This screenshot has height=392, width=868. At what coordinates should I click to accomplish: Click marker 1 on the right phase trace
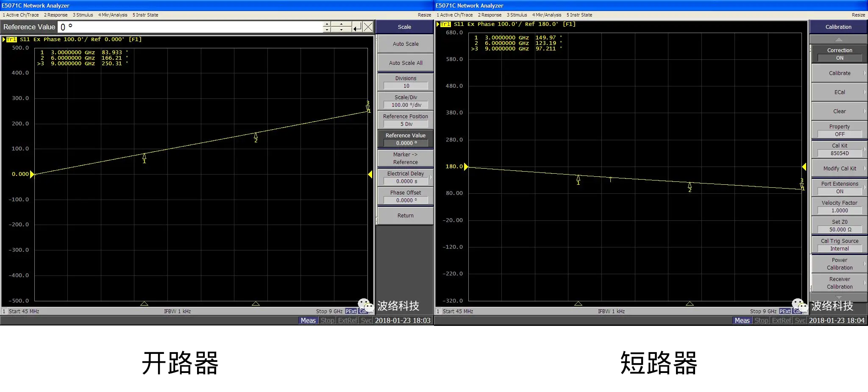click(578, 179)
